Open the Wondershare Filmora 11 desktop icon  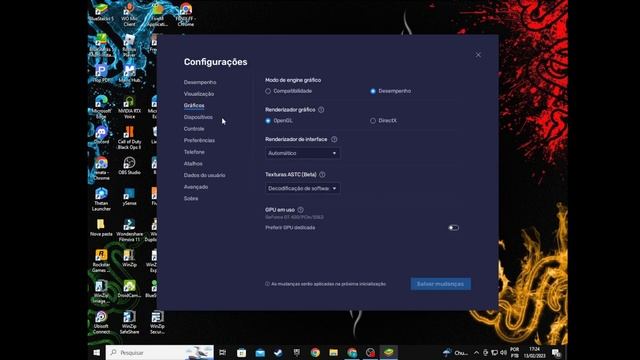pyautogui.click(x=129, y=229)
